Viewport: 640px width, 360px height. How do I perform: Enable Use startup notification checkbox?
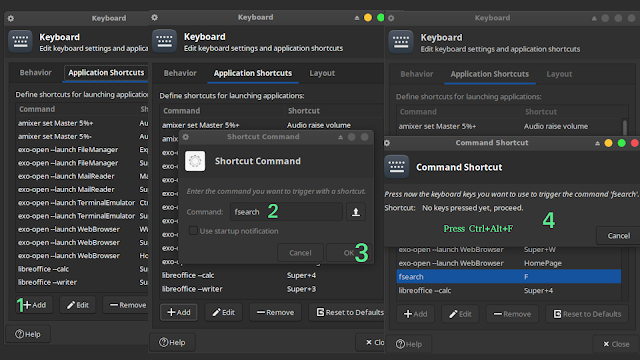click(193, 231)
